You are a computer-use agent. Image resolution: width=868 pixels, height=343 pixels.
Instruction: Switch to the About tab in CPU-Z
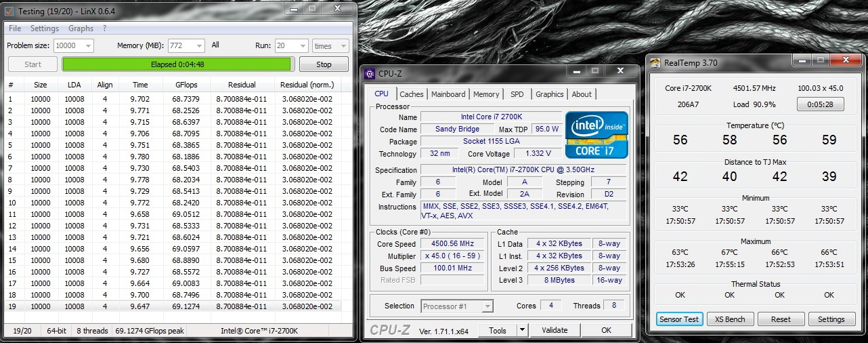click(582, 94)
